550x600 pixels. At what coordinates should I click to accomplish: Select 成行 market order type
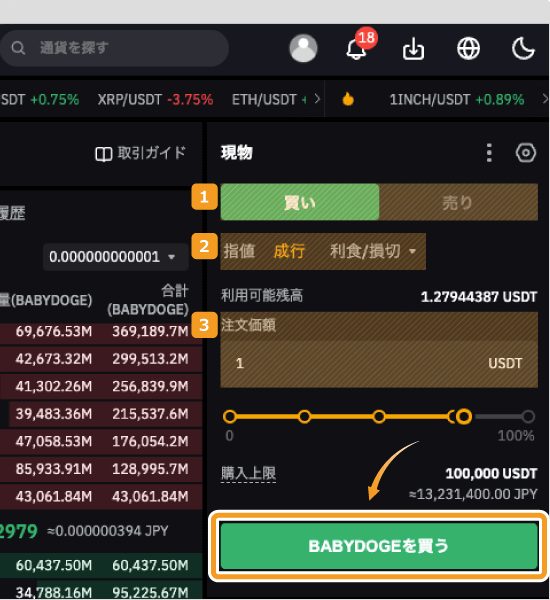point(289,251)
